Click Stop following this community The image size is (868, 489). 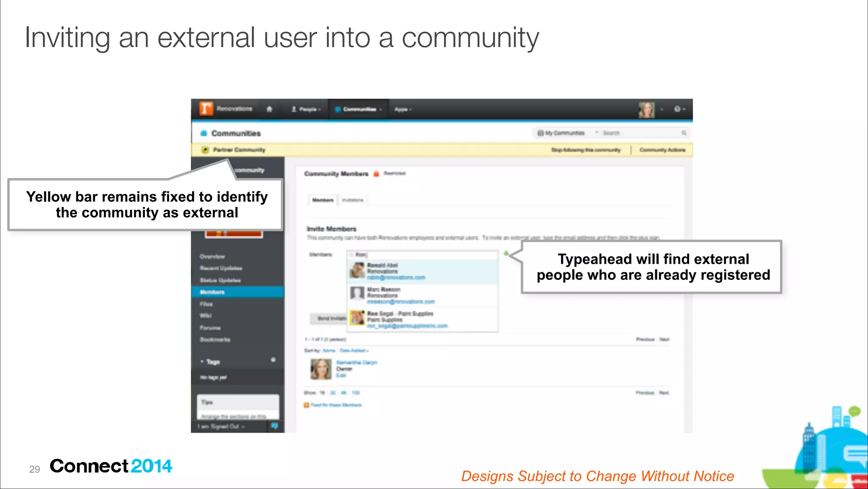pyautogui.click(x=586, y=150)
